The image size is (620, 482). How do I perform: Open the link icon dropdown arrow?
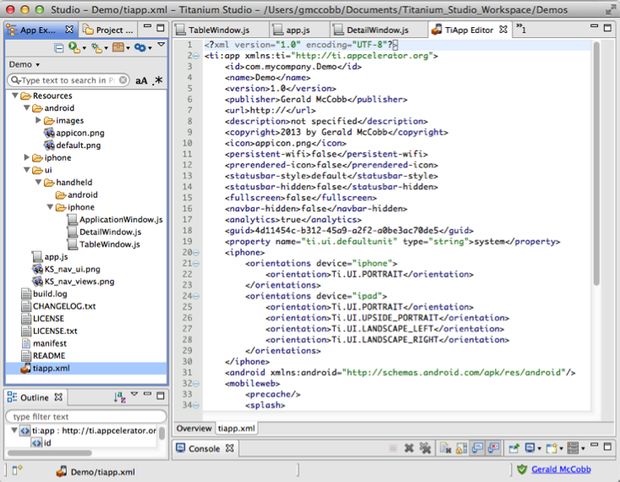(150, 48)
